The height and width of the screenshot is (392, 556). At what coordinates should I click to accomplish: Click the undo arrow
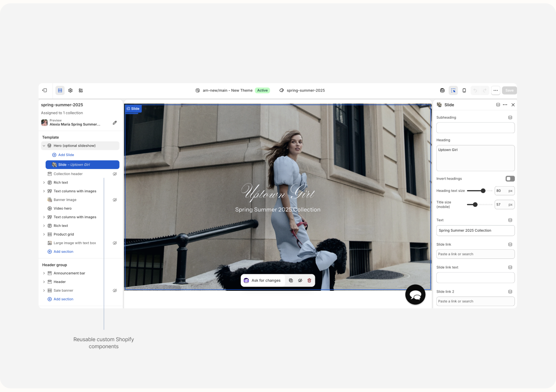tap(475, 90)
